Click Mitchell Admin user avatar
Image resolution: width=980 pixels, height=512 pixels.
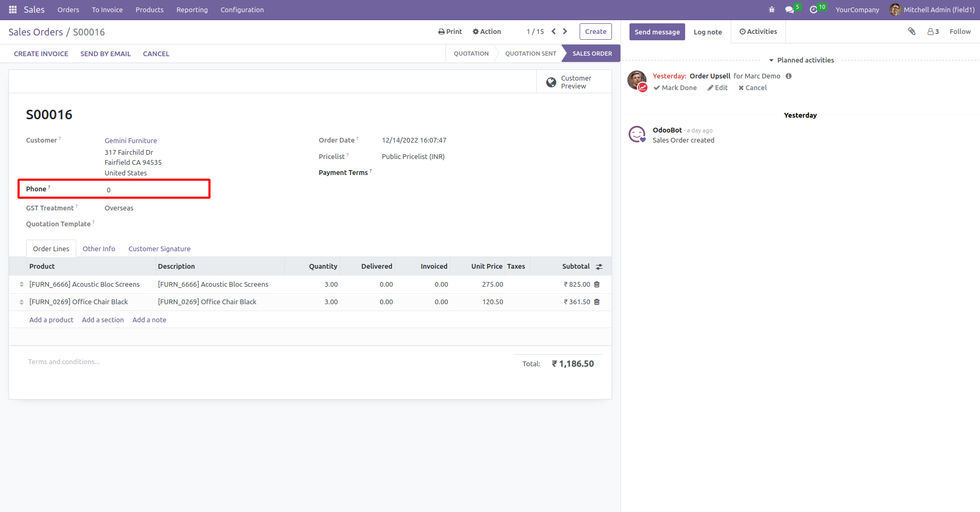[x=895, y=10]
